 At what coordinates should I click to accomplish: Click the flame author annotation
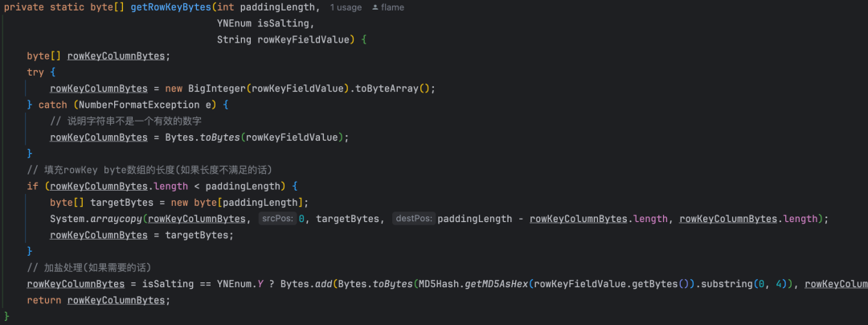tap(392, 8)
